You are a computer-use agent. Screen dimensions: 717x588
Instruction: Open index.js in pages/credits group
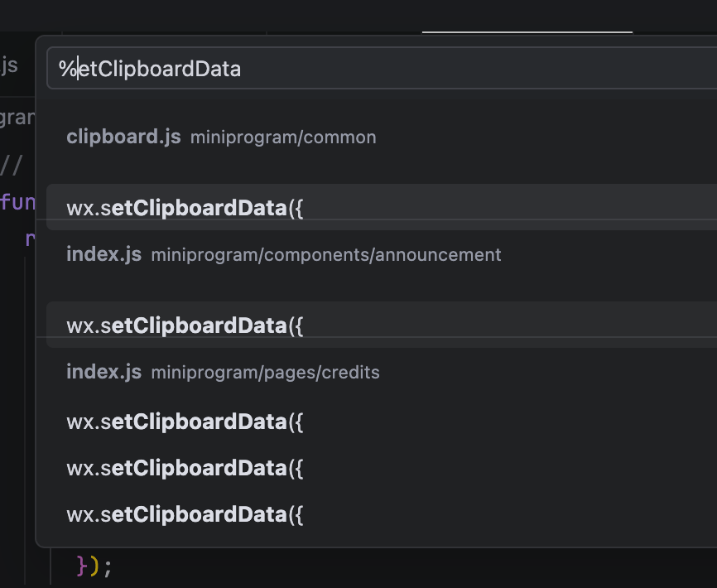(x=104, y=372)
